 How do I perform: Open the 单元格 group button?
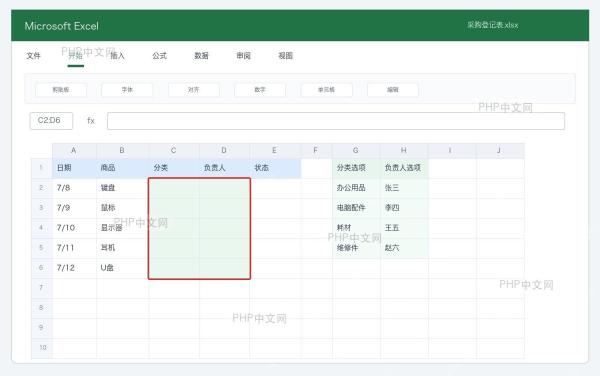click(x=326, y=90)
